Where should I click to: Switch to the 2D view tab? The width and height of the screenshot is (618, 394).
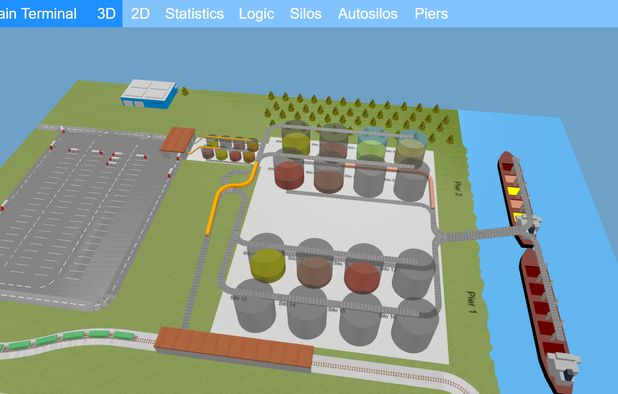click(x=140, y=14)
